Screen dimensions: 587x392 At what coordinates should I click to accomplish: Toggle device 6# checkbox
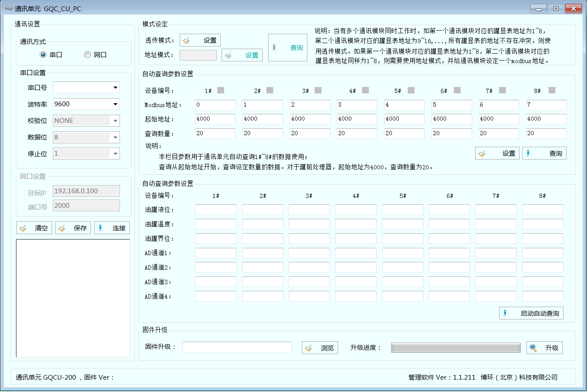coord(457,90)
